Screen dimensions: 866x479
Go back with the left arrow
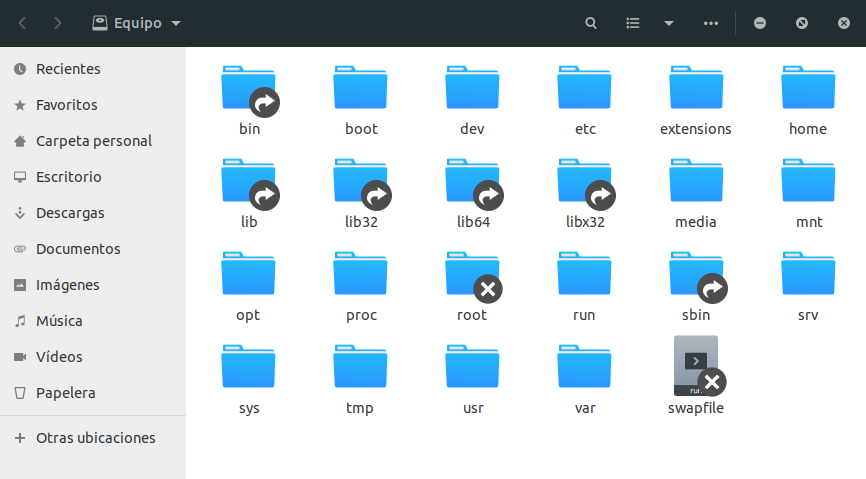tap(23, 23)
